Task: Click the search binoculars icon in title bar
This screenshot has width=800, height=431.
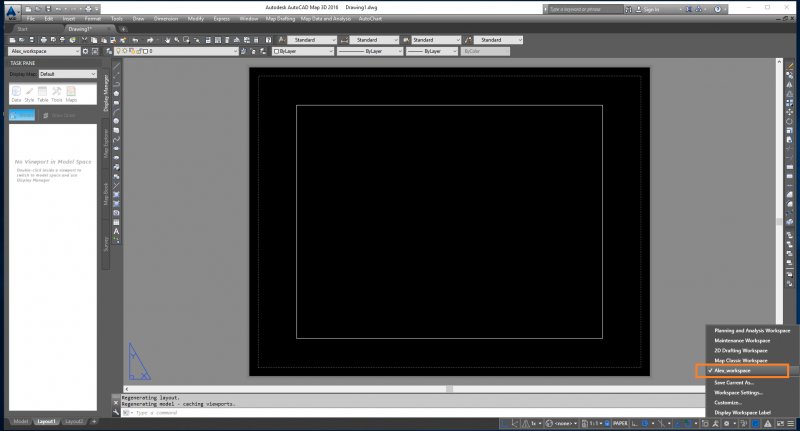Action: (x=629, y=9)
